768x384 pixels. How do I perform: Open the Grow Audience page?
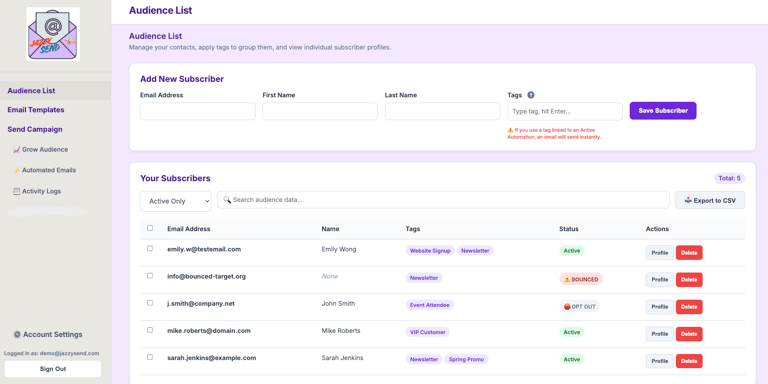(x=41, y=150)
